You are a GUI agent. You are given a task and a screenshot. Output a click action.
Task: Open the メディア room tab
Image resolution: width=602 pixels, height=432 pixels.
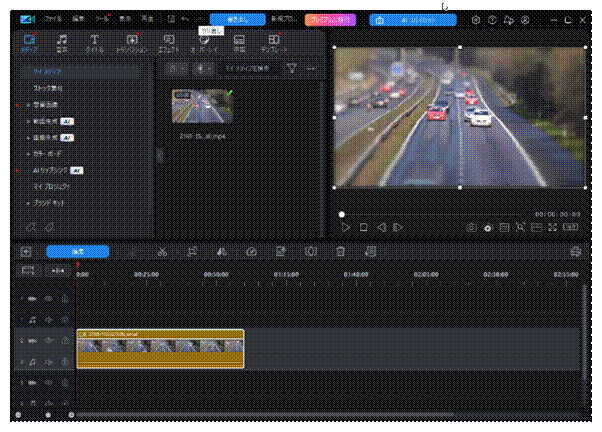coord(29,43)
